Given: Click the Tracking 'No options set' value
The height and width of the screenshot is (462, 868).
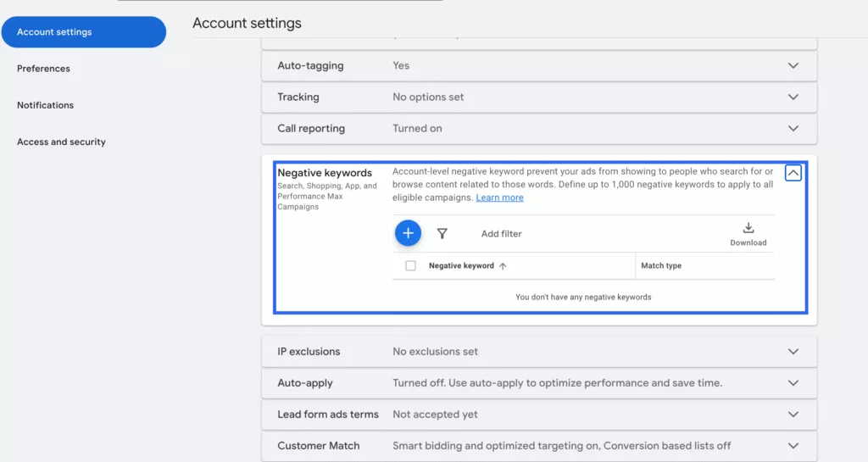Looking at the screenshot, I should pos(428,97).
